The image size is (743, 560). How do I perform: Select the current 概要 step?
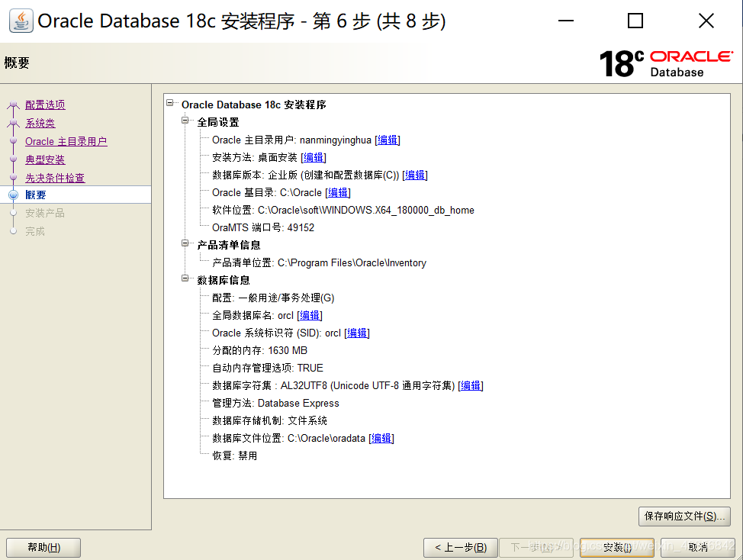(36, 195)
